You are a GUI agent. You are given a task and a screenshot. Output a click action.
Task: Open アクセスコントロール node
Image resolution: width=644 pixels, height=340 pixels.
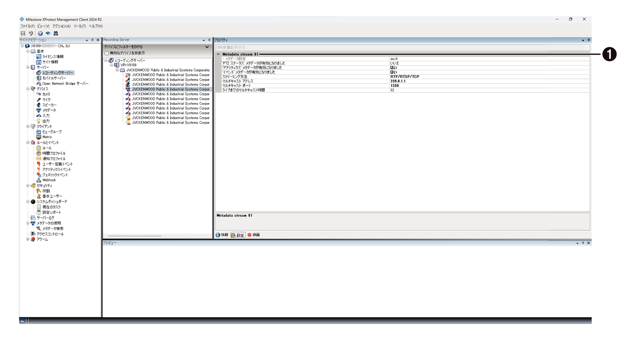pos(50,234)
